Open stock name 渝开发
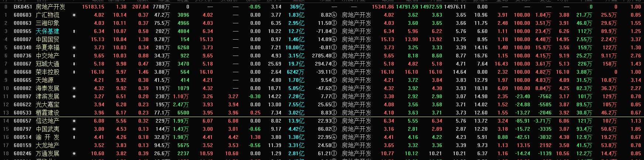This screenshot has width=644, height=160. click(47, 137)
